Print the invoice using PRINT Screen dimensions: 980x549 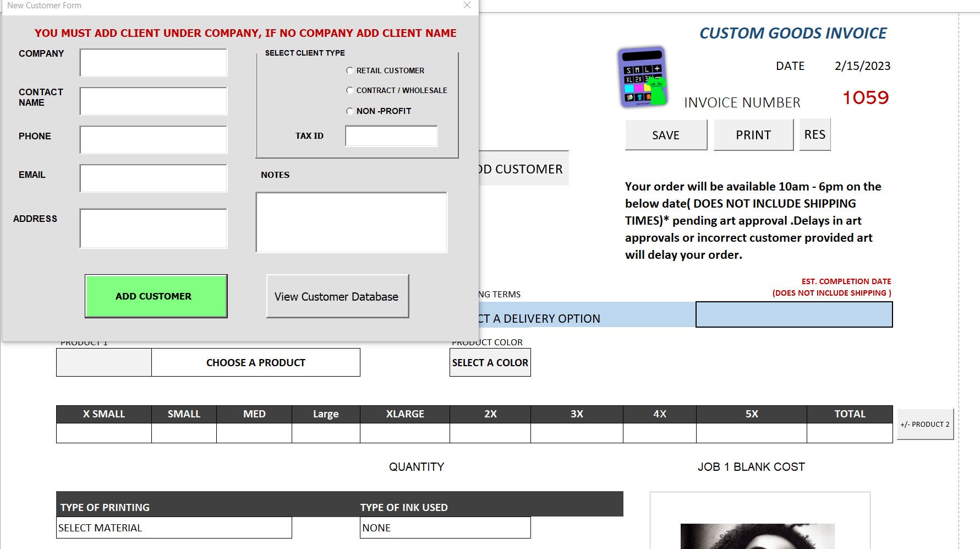pos(753,134)
